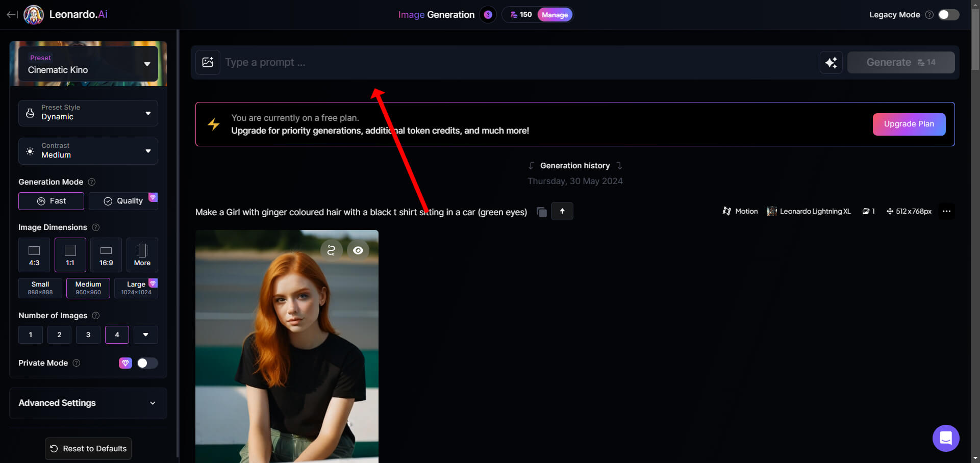
Task: Toggle the Legacy Mode switch
Action: 948,15
